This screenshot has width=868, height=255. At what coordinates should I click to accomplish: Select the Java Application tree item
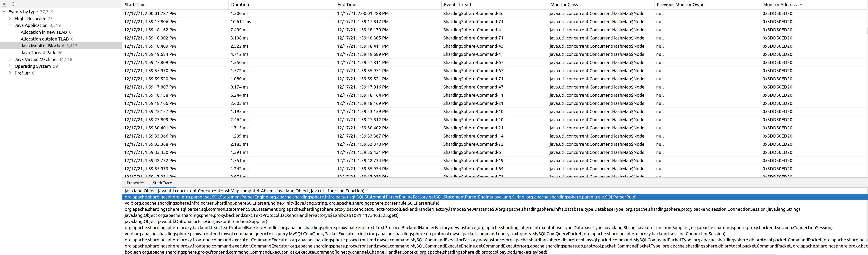31,25
